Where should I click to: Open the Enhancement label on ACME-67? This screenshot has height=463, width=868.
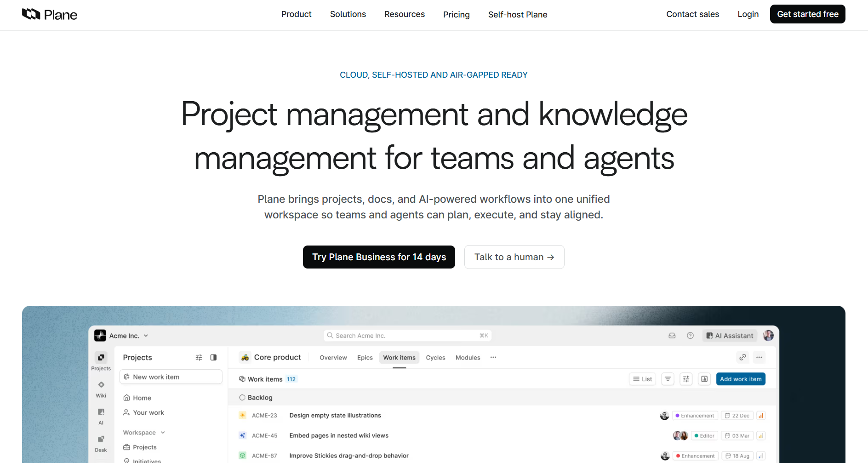(695, 456)
